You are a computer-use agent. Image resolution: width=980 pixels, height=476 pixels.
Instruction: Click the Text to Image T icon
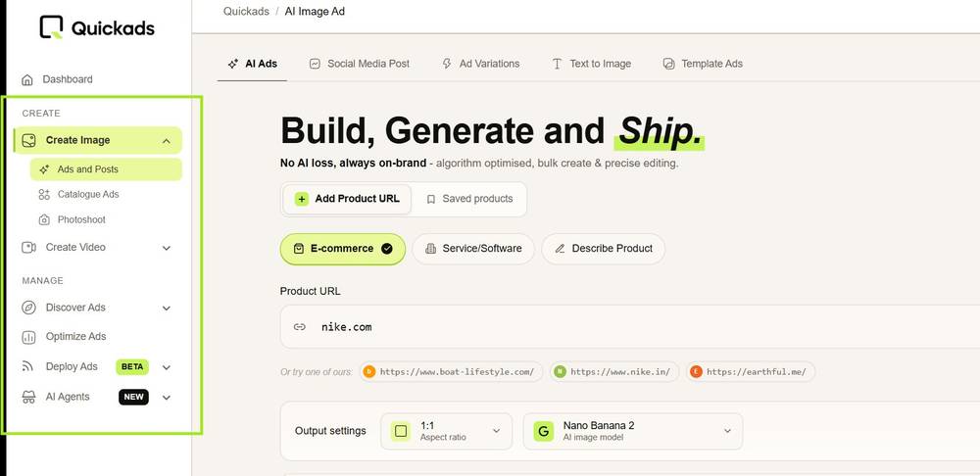click(x=557, y=64)
